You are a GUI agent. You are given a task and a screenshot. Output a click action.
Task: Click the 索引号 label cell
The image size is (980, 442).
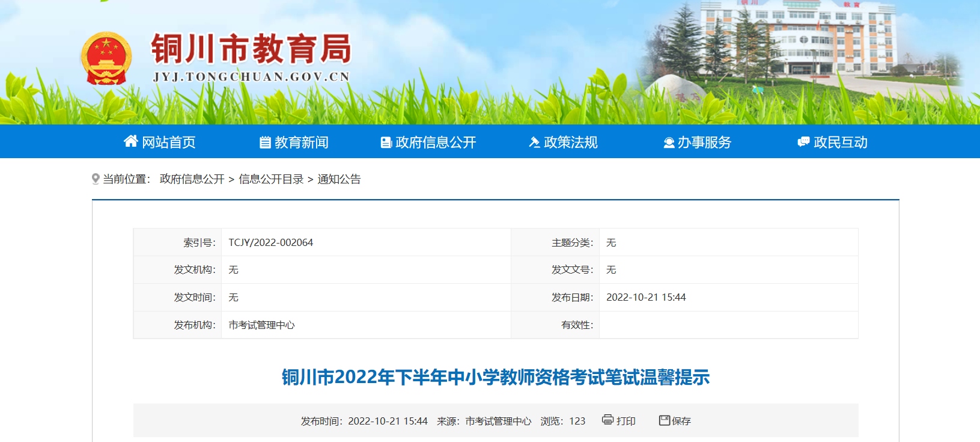point(178,242)
